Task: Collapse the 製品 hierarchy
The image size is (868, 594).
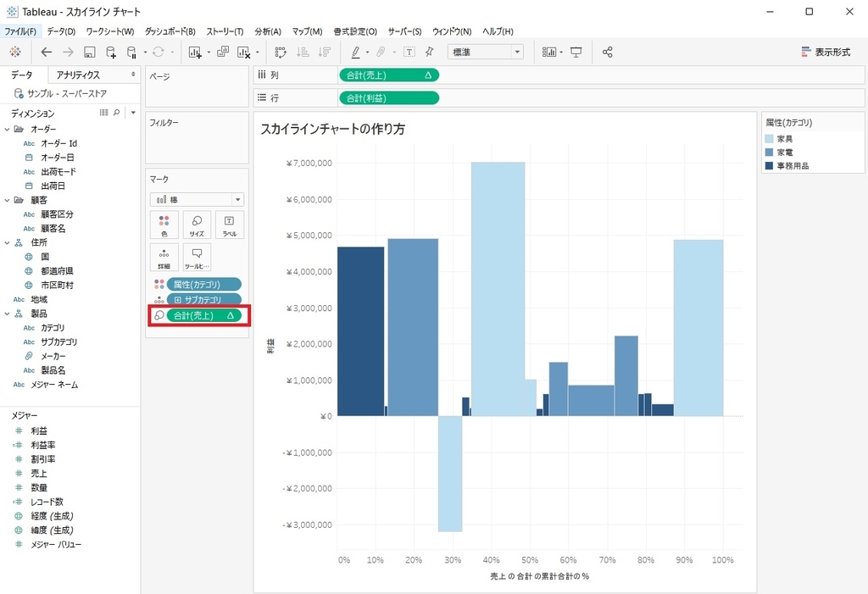Action: click(7, 314)
